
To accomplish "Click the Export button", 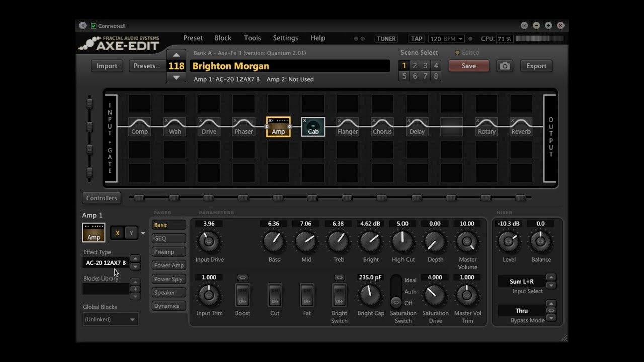I will click(x=536, y=66).
